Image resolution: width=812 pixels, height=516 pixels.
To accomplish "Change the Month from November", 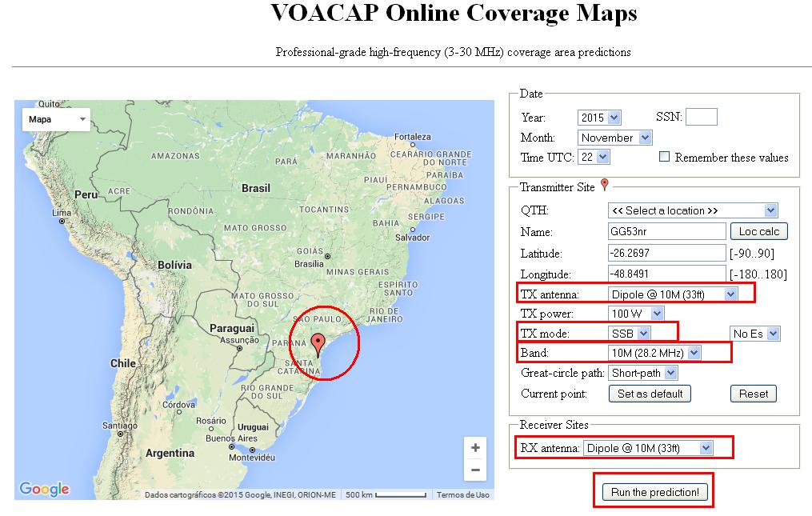I will [614, 137].
